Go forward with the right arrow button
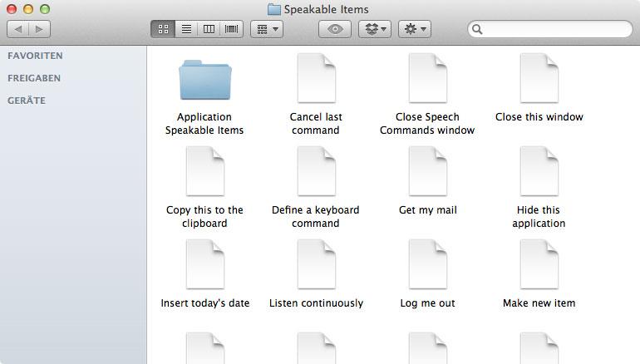 click(x=40, y=29)
